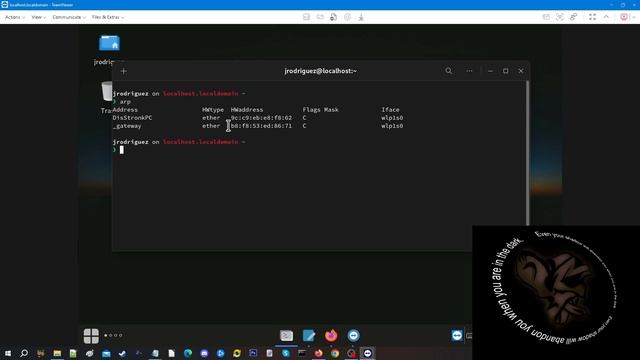Open the terminal's three-dot options menu
Image resolution: width=640 pixels, height=360 pixels.
coord(469,71)
